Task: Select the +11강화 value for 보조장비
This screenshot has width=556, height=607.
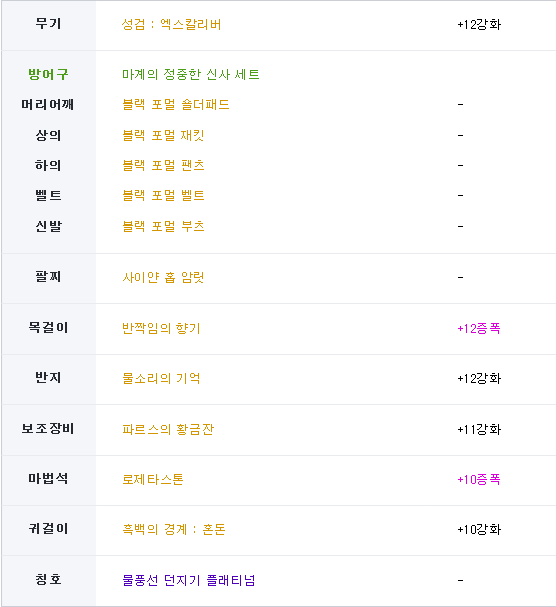Action: point(479,429)
